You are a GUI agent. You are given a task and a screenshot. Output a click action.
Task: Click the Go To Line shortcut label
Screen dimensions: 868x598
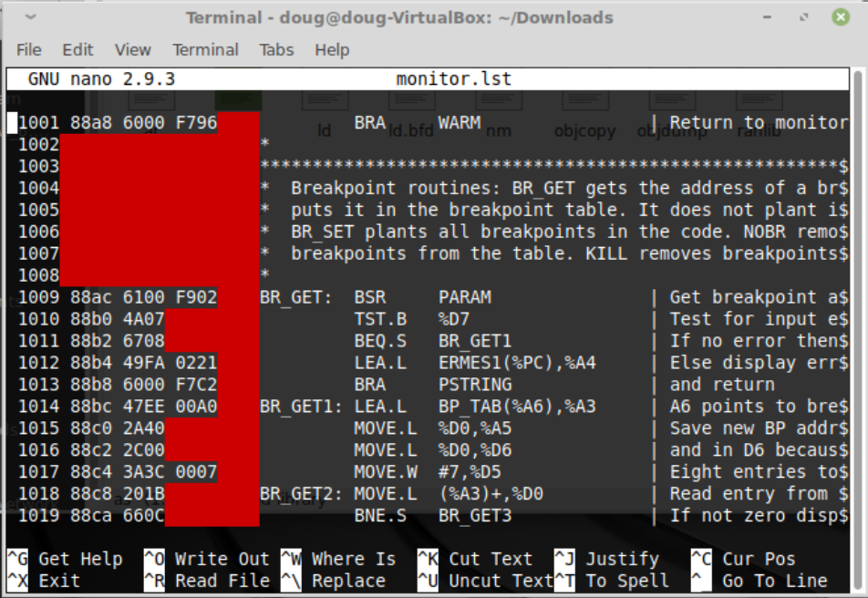coord(774,581)
